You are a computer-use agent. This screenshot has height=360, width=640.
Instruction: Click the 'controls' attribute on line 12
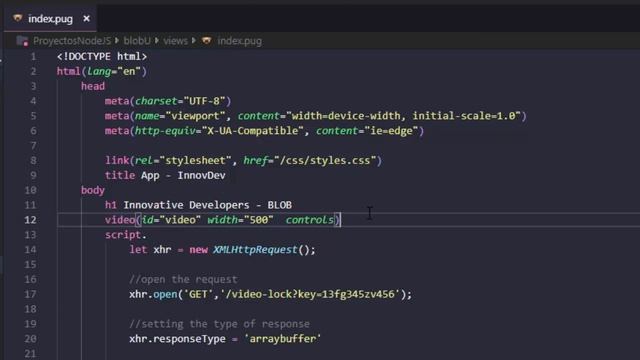309,220
